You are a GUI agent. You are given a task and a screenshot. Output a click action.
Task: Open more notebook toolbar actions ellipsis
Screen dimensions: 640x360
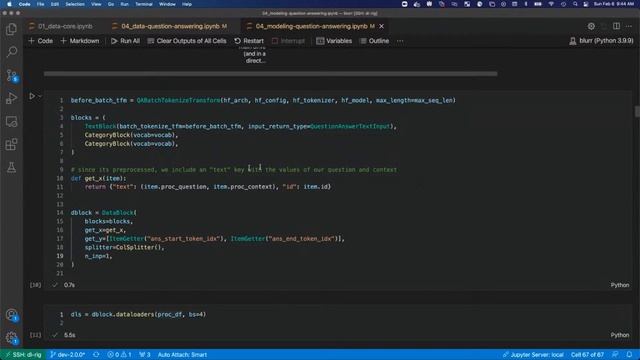(x=400, y=41)
